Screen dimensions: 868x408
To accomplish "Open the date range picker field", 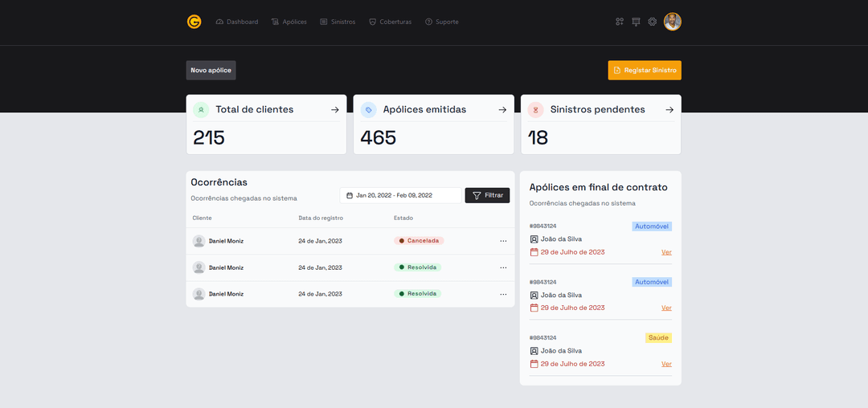I will coord(400,195).
